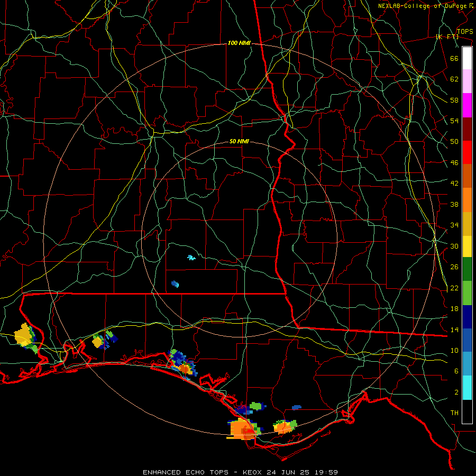Click the 'TOPS' legend heading
476x476 pixels.
[x=465, y=32]
